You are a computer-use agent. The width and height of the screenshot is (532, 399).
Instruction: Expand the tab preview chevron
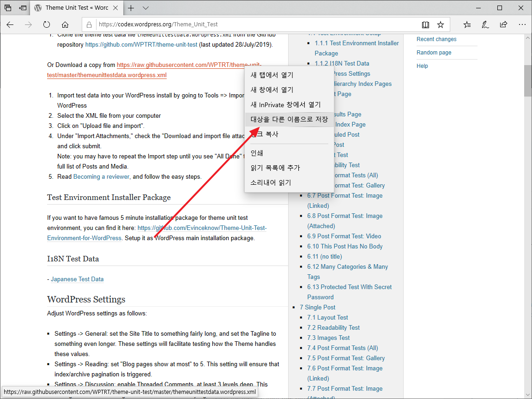pos(145,8)
